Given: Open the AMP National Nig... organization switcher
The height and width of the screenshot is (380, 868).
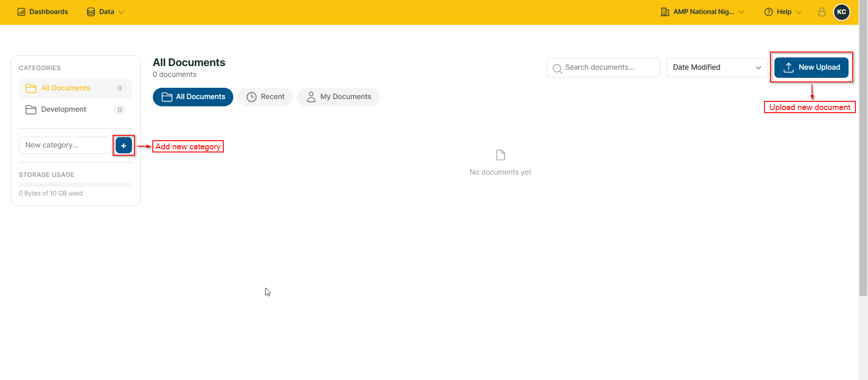Looking at the screenshot, I should (702, 12).
